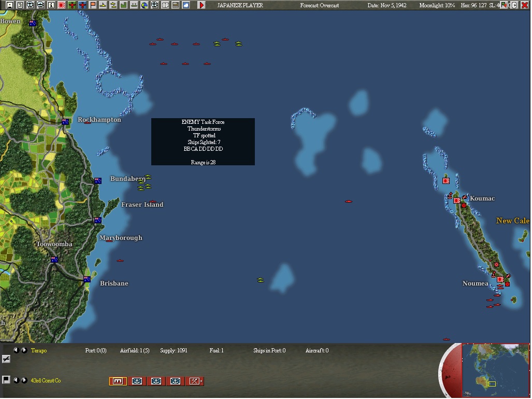Close the game with the red X
Viewport: 532px width, 399px height.
click(x=525, y=5)
